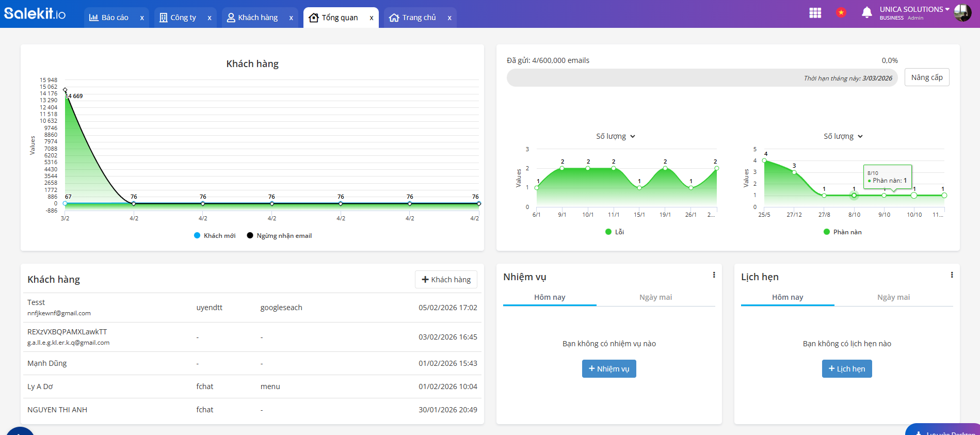This screenshot has width=980, height=435.
Task: Open Lịch hẹn panel three-dot menu
Action: (952, 275)
